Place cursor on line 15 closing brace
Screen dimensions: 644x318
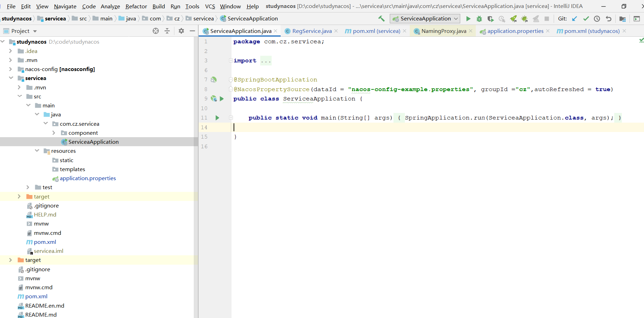236,137
